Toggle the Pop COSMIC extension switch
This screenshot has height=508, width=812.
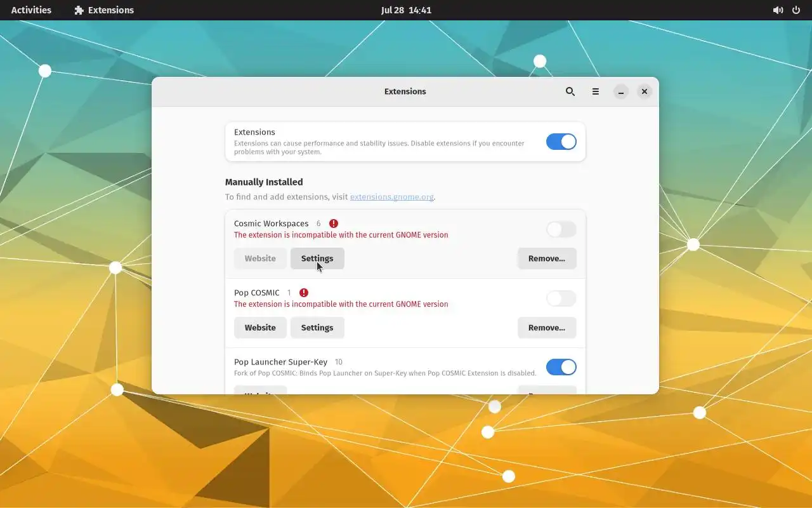(x=561, y=298)
